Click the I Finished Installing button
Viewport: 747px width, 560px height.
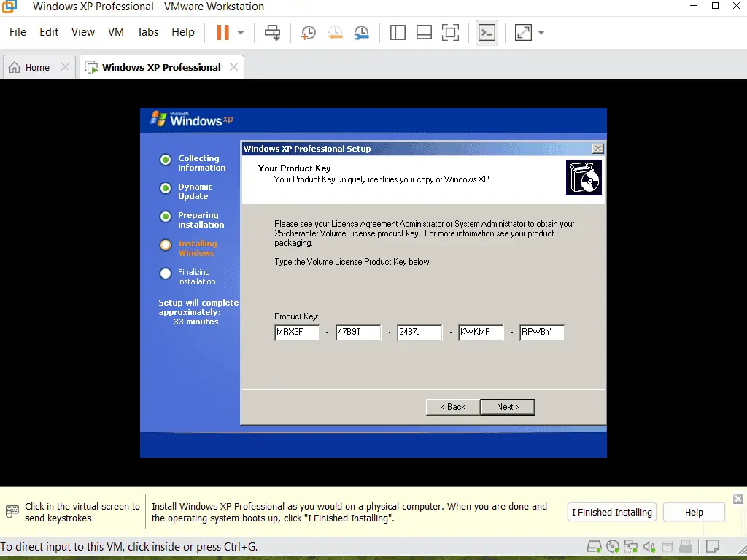[612, 513]
